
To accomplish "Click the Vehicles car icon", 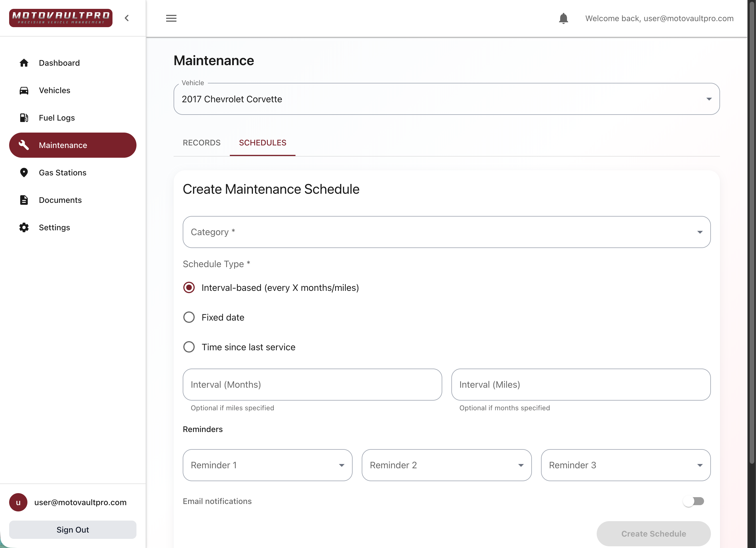I will (24, 90).
